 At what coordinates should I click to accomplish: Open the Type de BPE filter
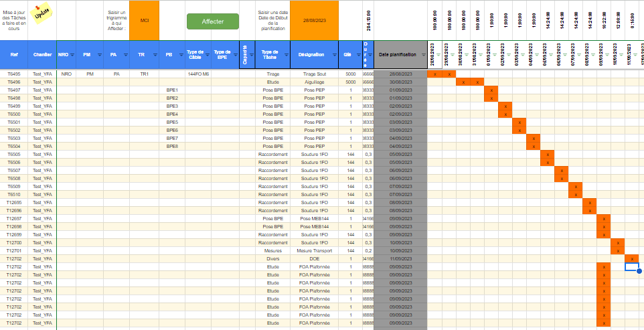coord(235,55)
